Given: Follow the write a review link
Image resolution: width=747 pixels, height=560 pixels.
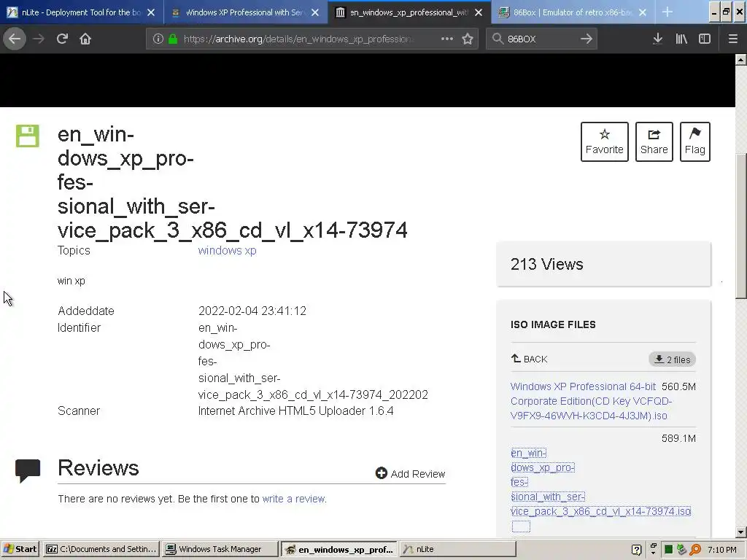Looking at the screenshot, I should (x=294, y=499).
